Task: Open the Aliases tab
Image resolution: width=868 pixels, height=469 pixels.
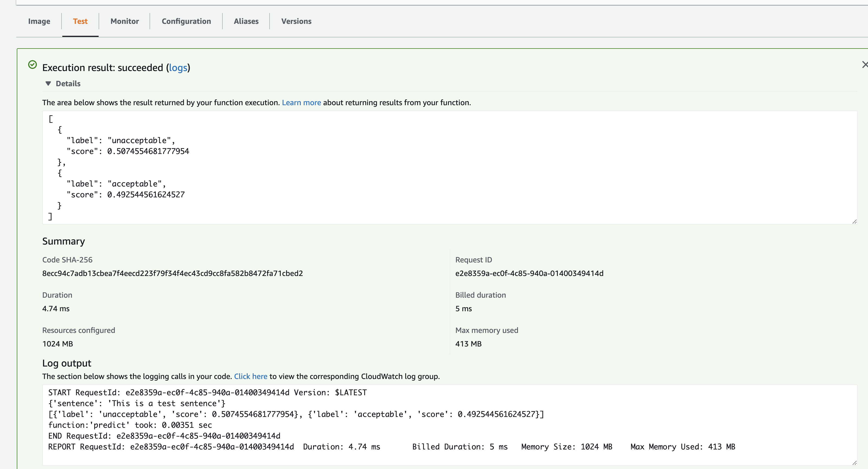Action: click(x=246, y=21)
